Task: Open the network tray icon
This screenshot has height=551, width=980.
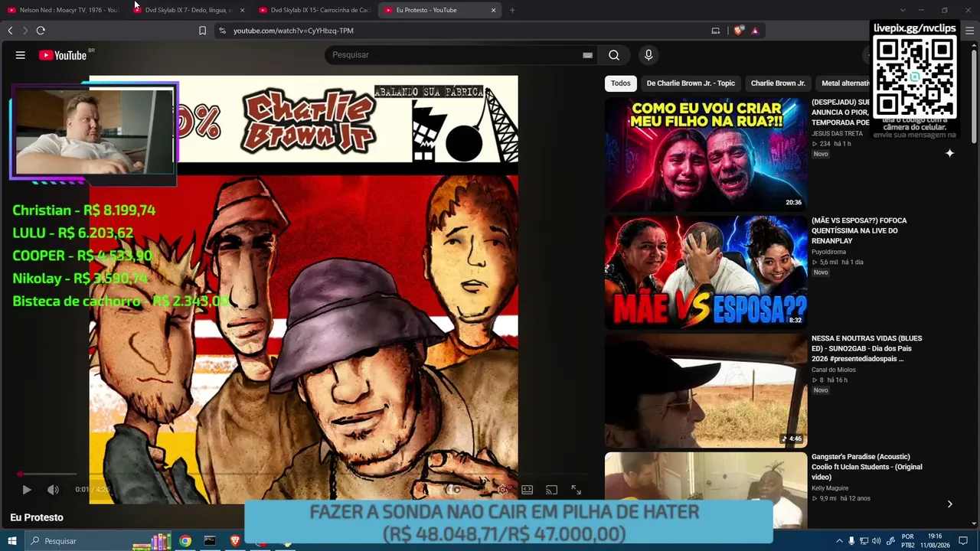Action: click(864, 541)
